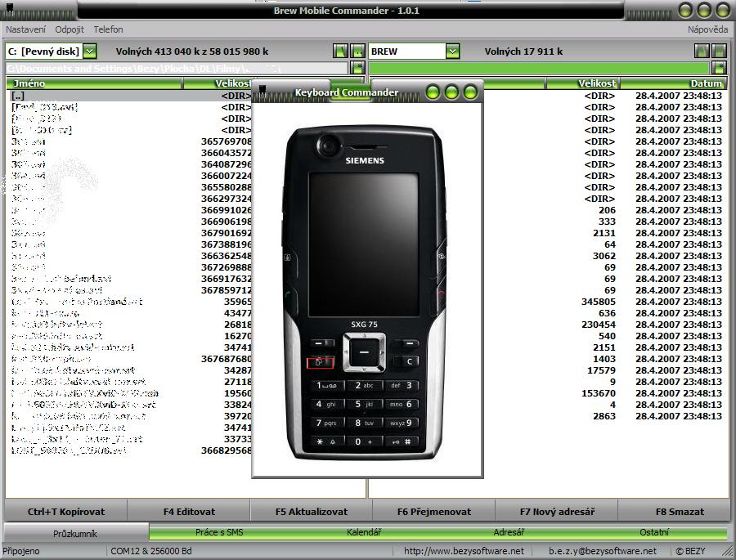The image size is (736, 560).
Task: Click the parent directory button in the BREW panel
Action: [x=719, y=52]
